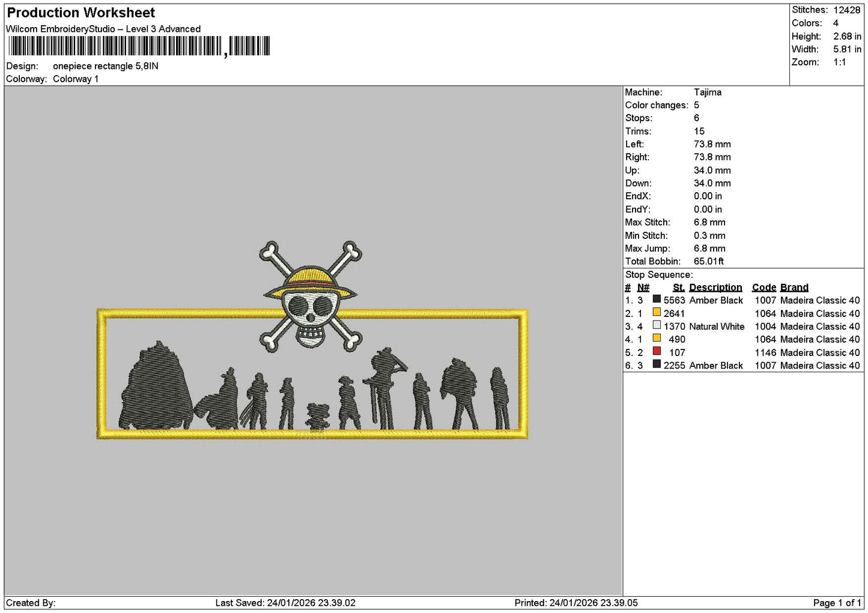Select the Machine value Tajima
This screenshot has width=868, height=613.
tap(708, 92)
